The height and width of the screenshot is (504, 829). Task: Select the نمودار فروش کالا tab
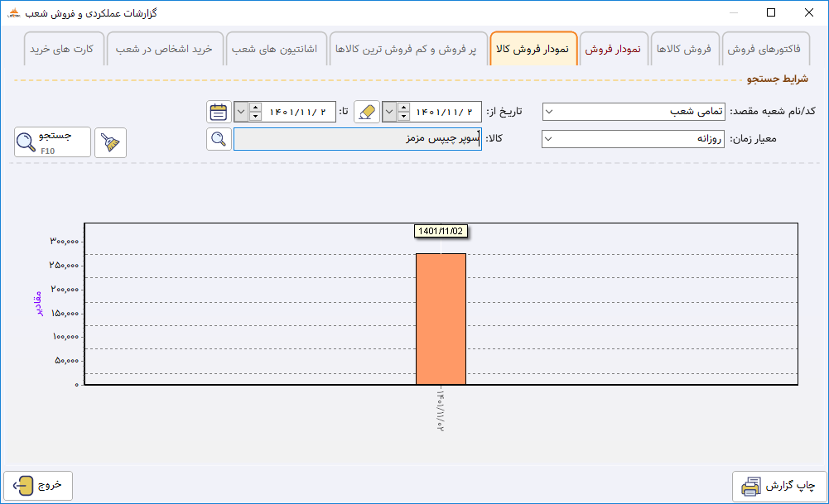[533, 49]
